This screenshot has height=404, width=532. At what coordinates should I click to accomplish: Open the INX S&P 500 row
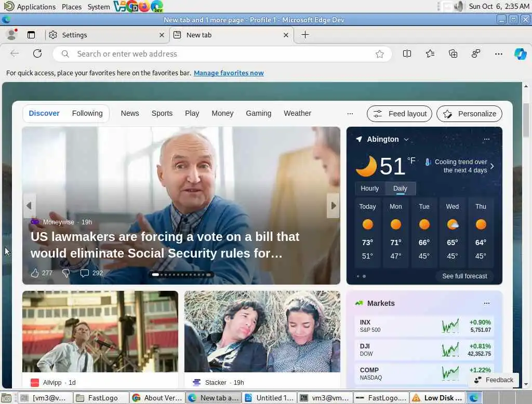coord(424,326)
